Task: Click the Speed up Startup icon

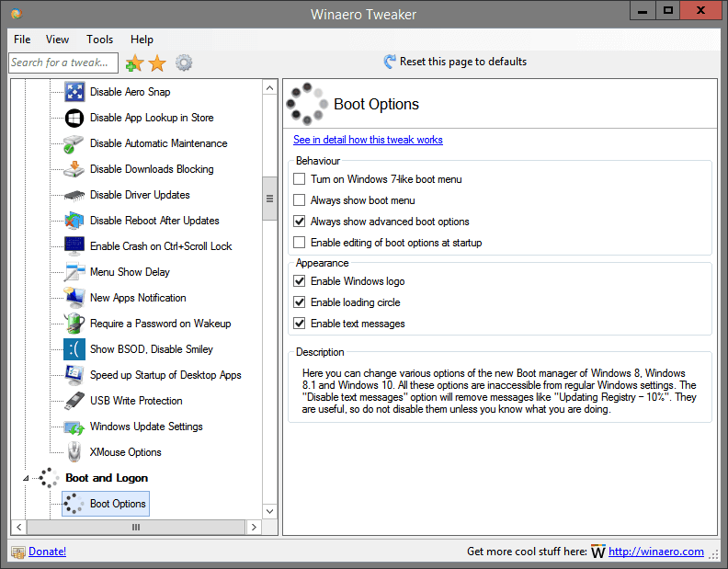Action: tap(74, 375)
